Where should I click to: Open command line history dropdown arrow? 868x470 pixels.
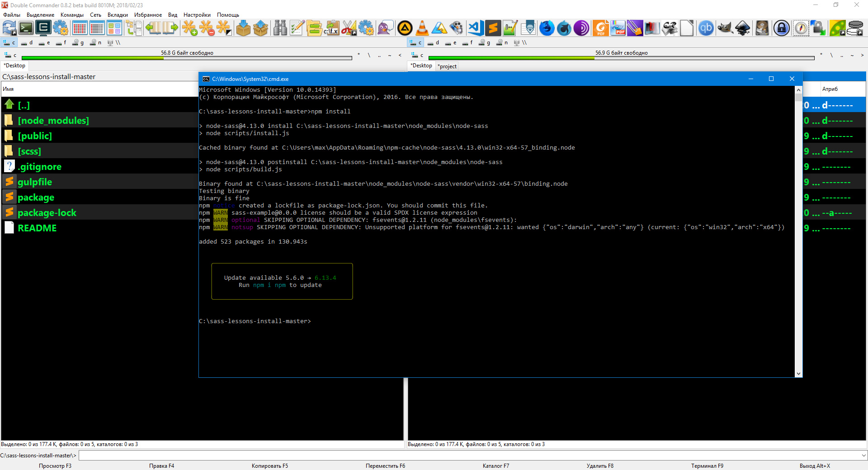(x=863, y=456)
